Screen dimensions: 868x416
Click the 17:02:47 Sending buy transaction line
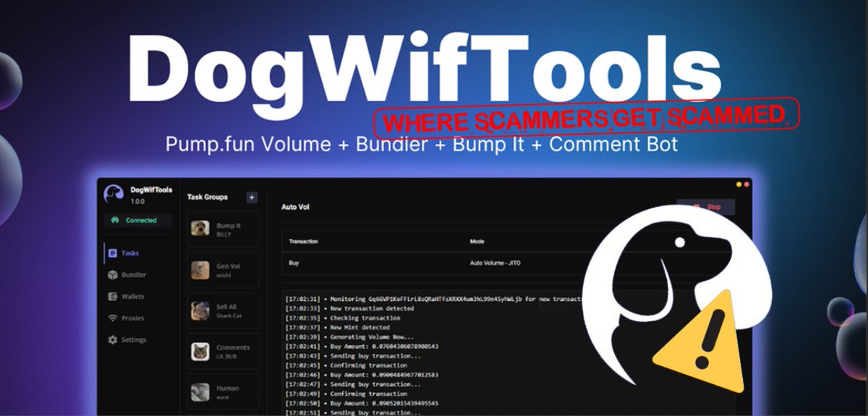click(x=352, y=383)
